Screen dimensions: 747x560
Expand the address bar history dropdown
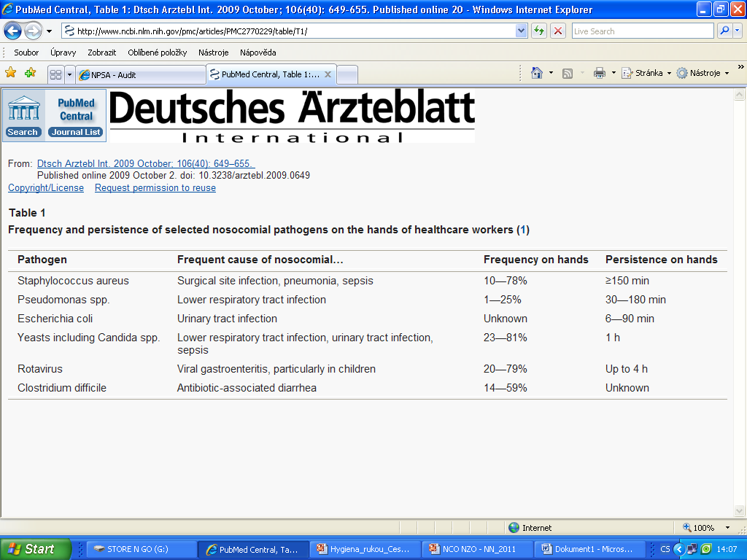coord(521,31)
